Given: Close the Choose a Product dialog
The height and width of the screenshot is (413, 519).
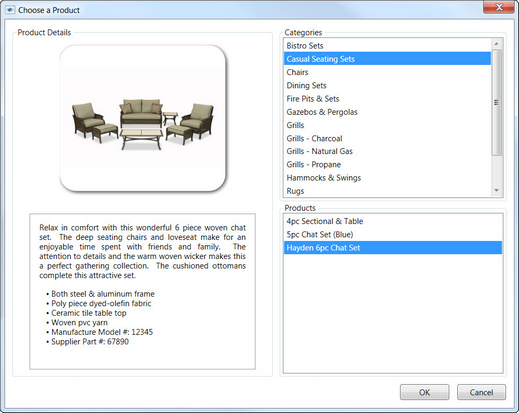Looking at the screenshot, I should [499, 7].
